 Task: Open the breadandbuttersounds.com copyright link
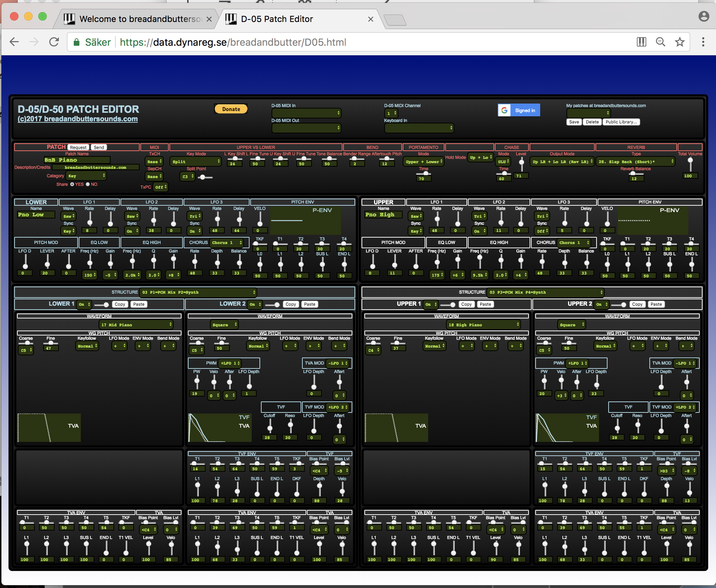(78, 119)
